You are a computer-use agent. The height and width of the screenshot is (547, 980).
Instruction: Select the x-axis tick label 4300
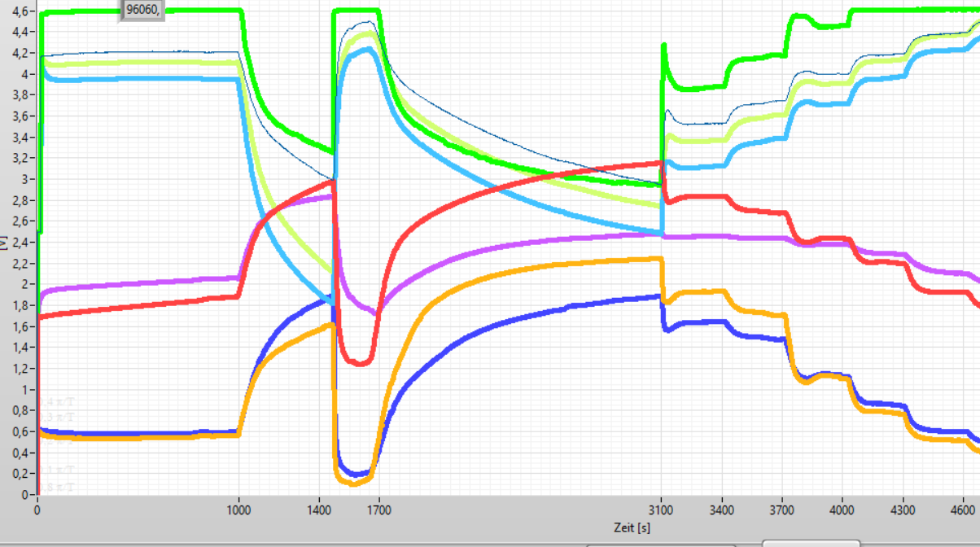[x=903, y=511]
